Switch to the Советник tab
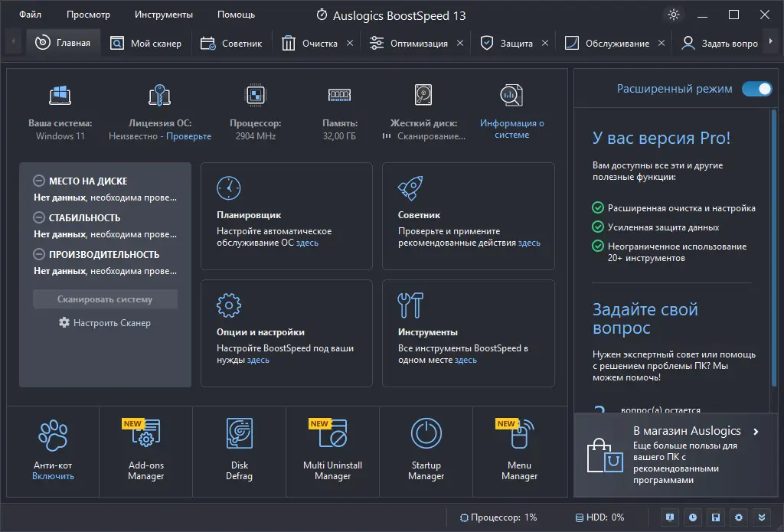Screen dimensions: 784x532 231,43
